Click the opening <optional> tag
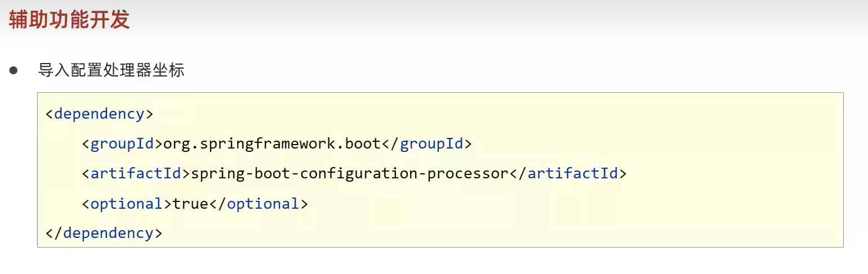868x274 pixels. point(127,204)
